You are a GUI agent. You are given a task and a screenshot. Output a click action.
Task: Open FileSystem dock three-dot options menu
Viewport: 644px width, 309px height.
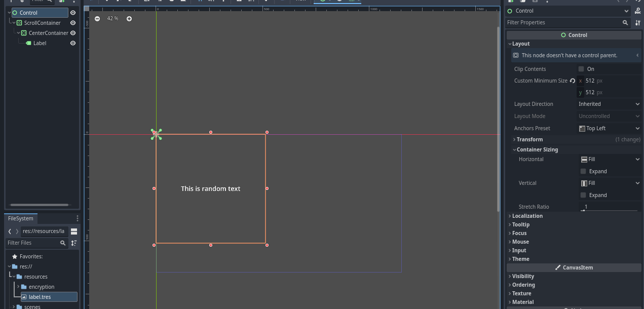[78, 218]
